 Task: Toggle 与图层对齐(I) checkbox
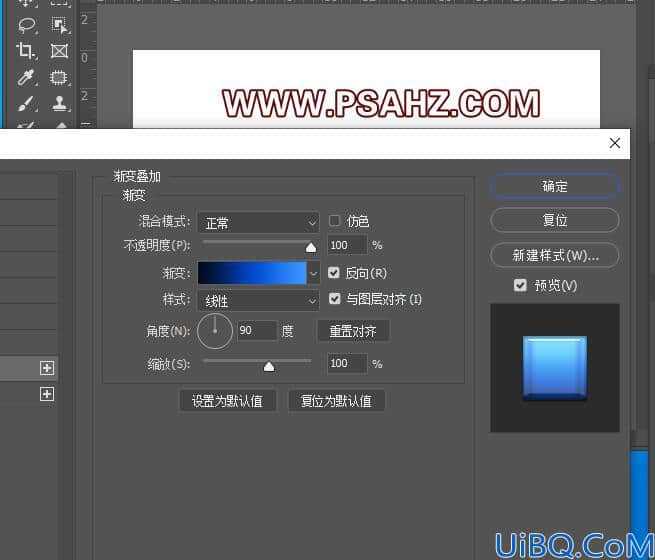coord(335,299)
